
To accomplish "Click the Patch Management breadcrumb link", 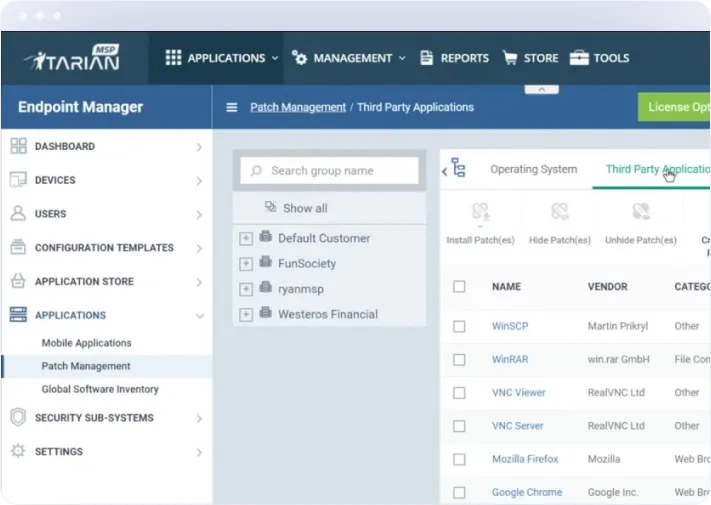I will 298,107.
